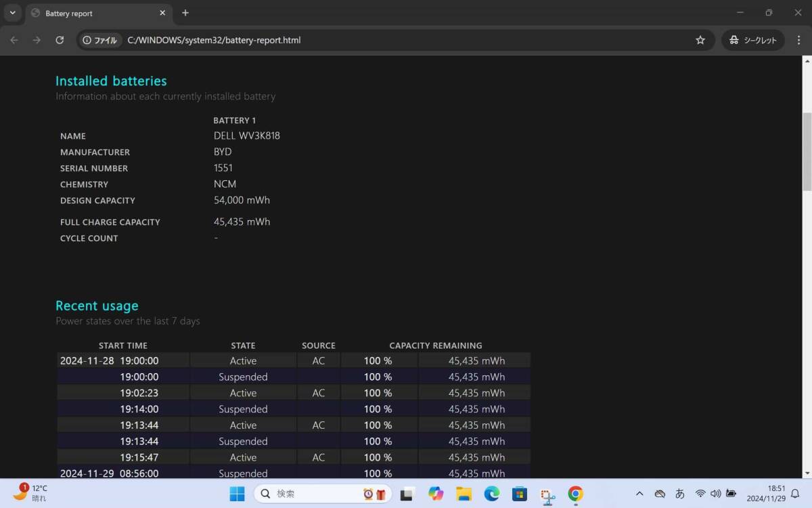This screenshot has width=812, height=508.
Task: Open the tab search dropdown arrow
Action: pyautogui.click(x=12, y=13)
